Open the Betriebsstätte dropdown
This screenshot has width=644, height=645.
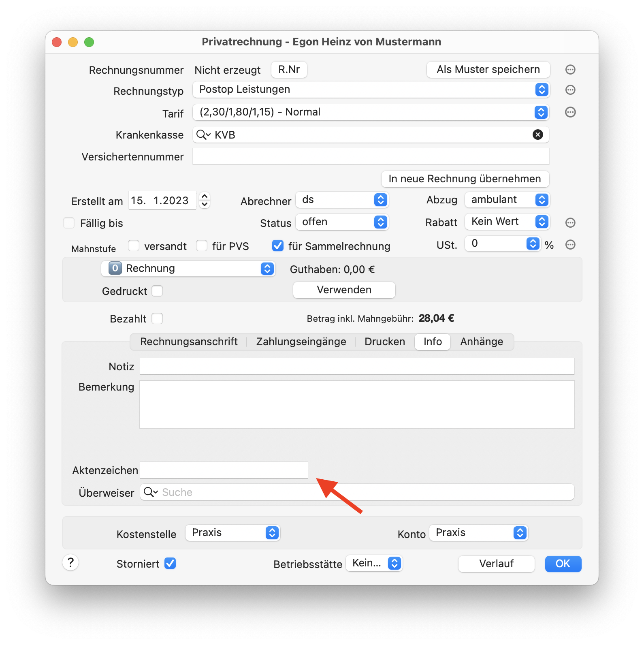[x=374, y=563]
